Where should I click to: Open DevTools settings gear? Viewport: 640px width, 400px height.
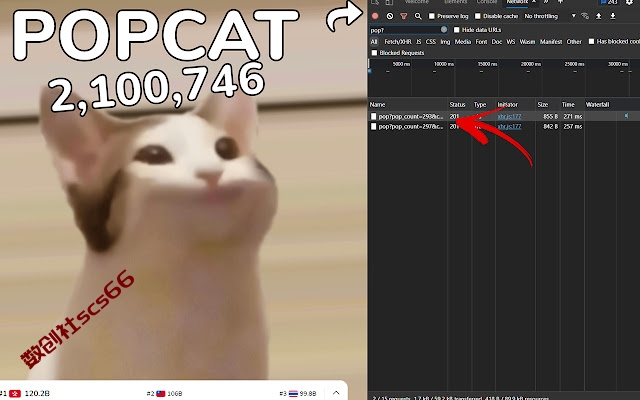(629, 2)
